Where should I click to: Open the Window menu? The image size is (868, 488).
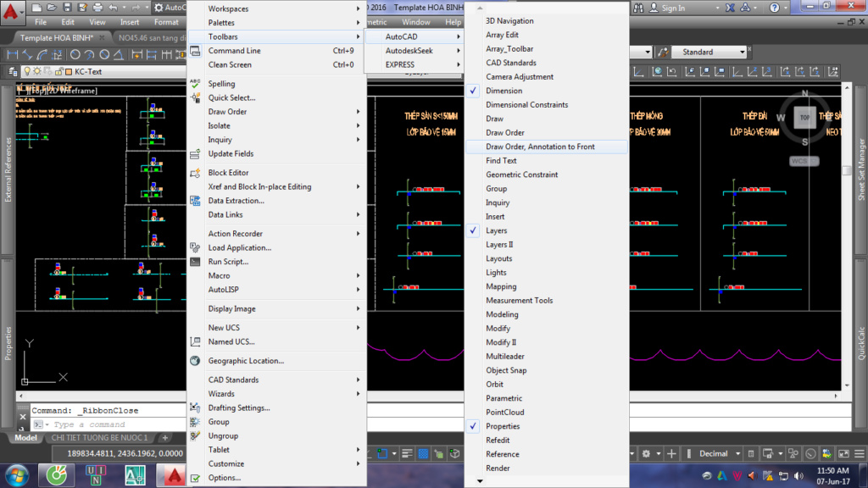pos(415,22)
